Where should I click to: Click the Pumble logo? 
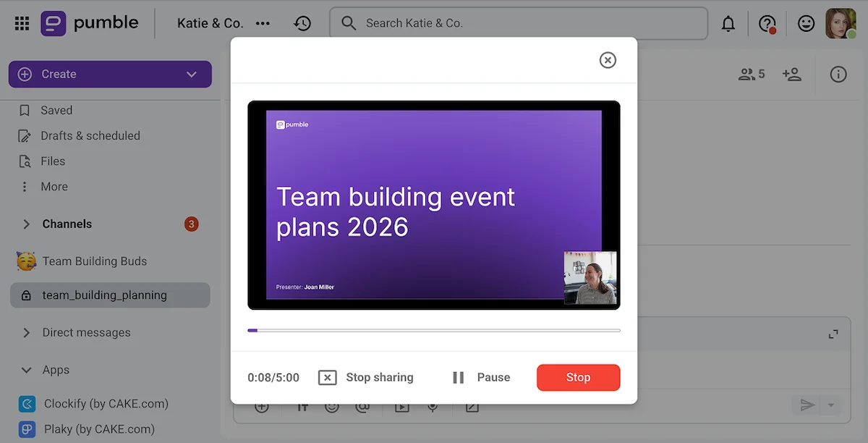click(x=90, y=23)
